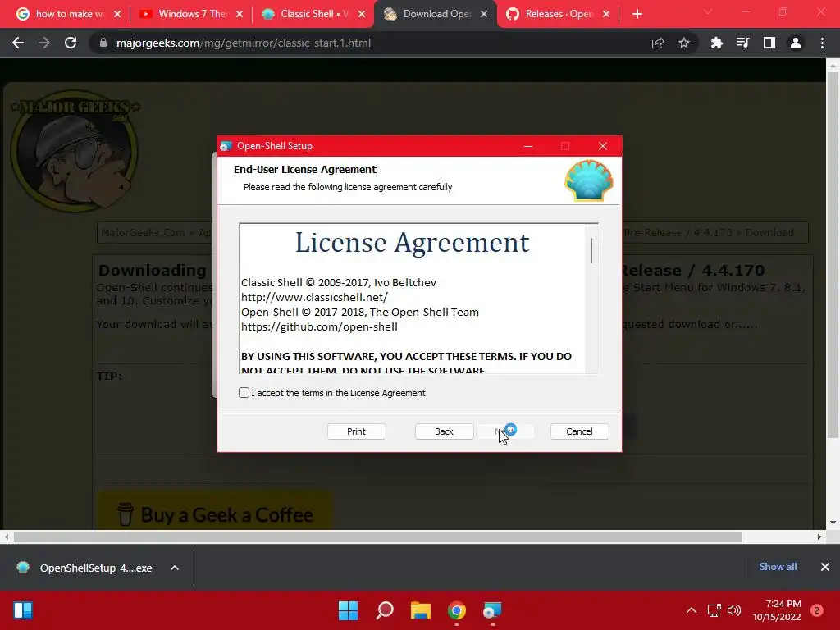Click Chrome icon in taskbar
840x630 pixels.
point(456,610)
